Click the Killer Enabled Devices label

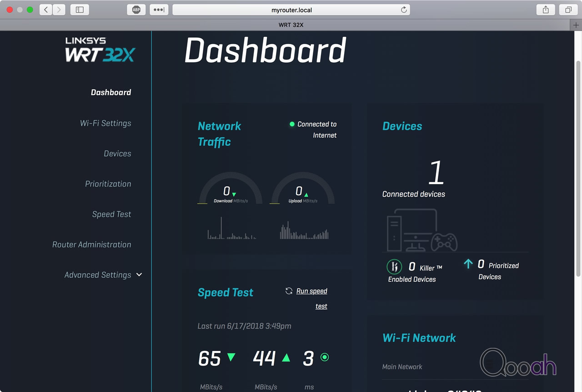click(x=415, y=273)
